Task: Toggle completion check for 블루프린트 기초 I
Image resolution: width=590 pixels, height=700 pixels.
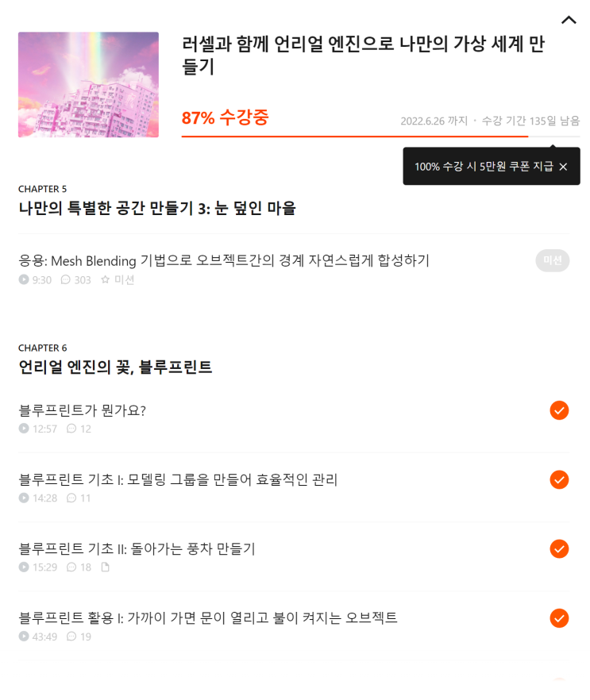Action: pos(559,480)
